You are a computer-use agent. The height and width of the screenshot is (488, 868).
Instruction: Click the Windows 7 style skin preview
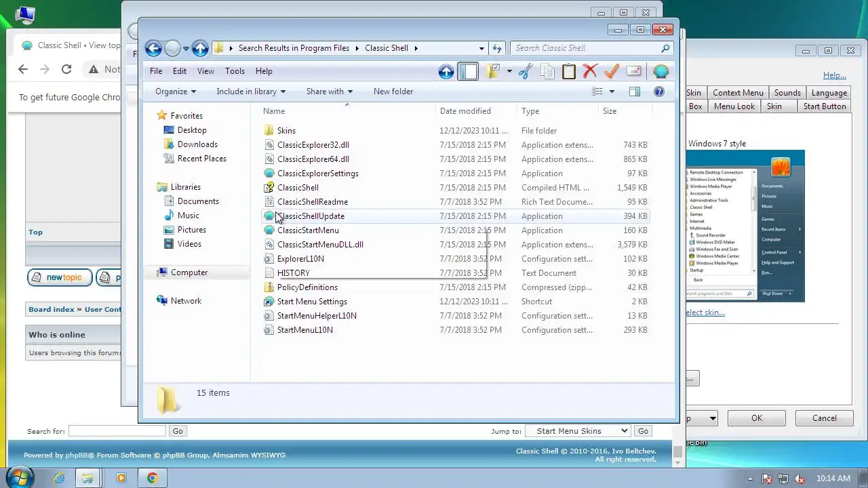[745, 226]
